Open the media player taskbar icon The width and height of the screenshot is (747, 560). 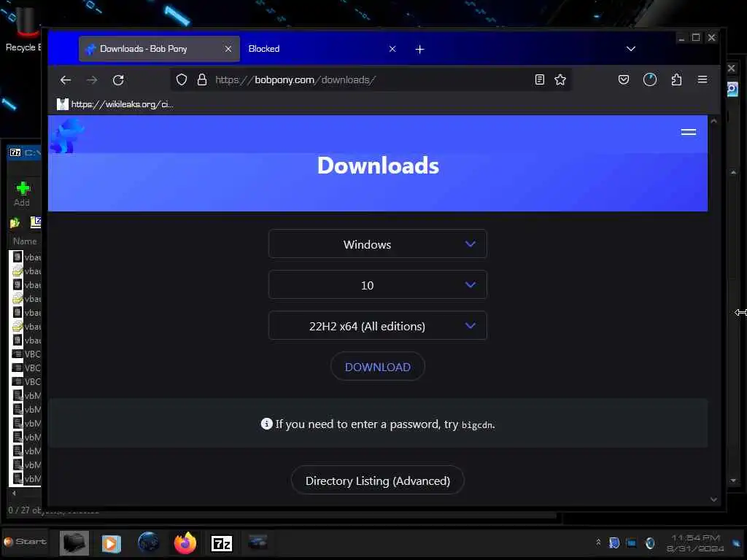point(111,543)
